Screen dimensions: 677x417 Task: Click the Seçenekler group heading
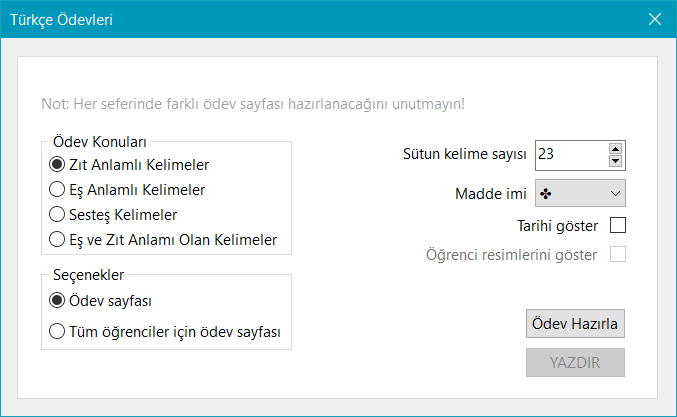(89, 275)
